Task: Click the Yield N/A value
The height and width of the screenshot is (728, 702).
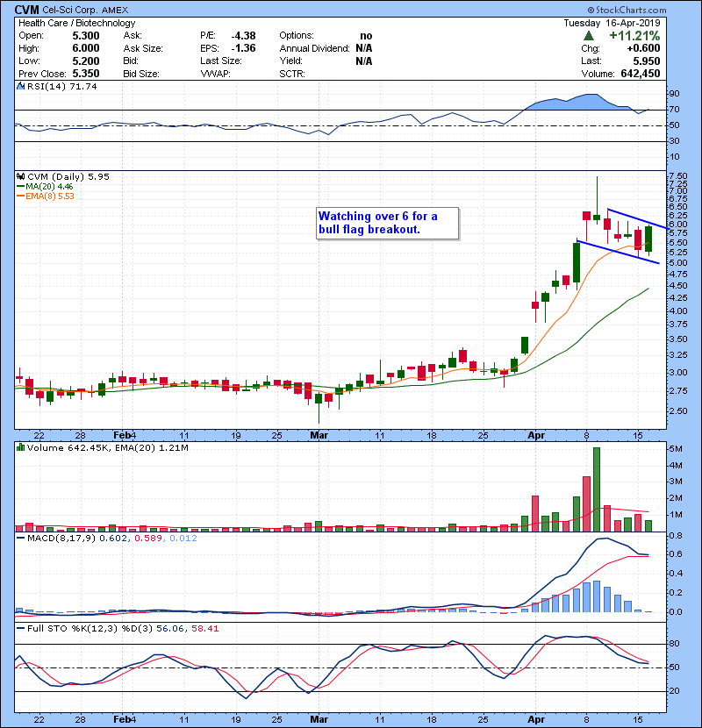Action: click(x=364, y=61)
